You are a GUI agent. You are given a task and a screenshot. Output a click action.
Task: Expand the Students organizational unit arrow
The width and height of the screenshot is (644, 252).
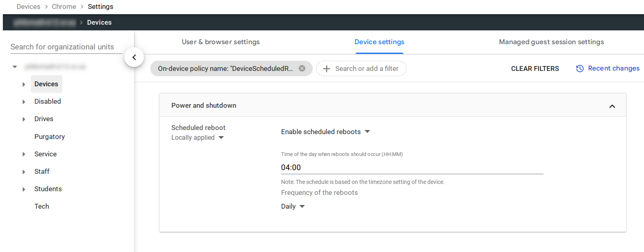(24, 189)
